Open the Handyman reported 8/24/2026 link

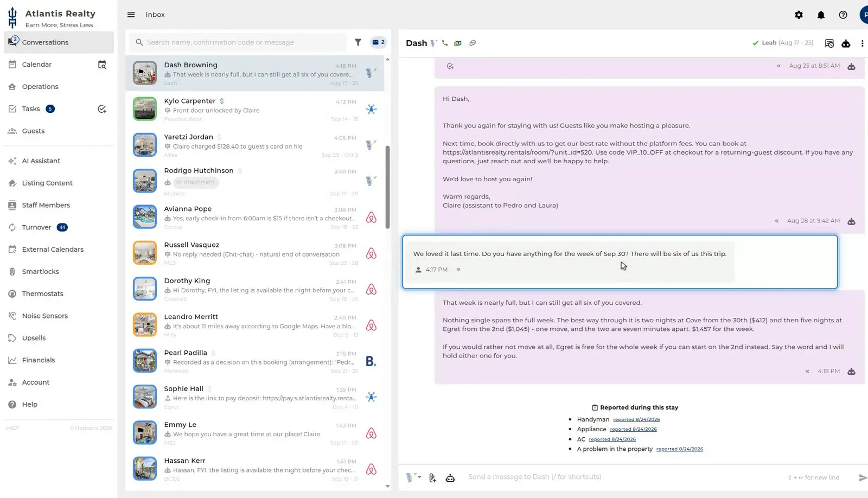636,419
